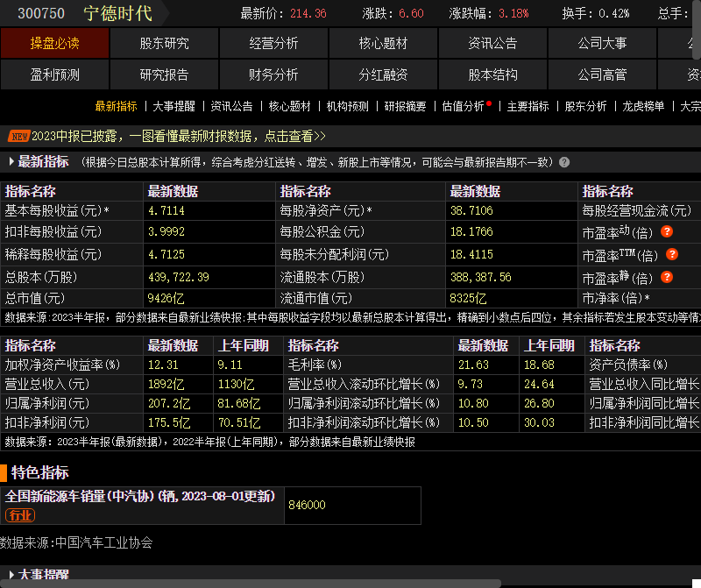The image size is (701, 588).
Task: Click the stock name 宁德时代
Action: (118, 13)
